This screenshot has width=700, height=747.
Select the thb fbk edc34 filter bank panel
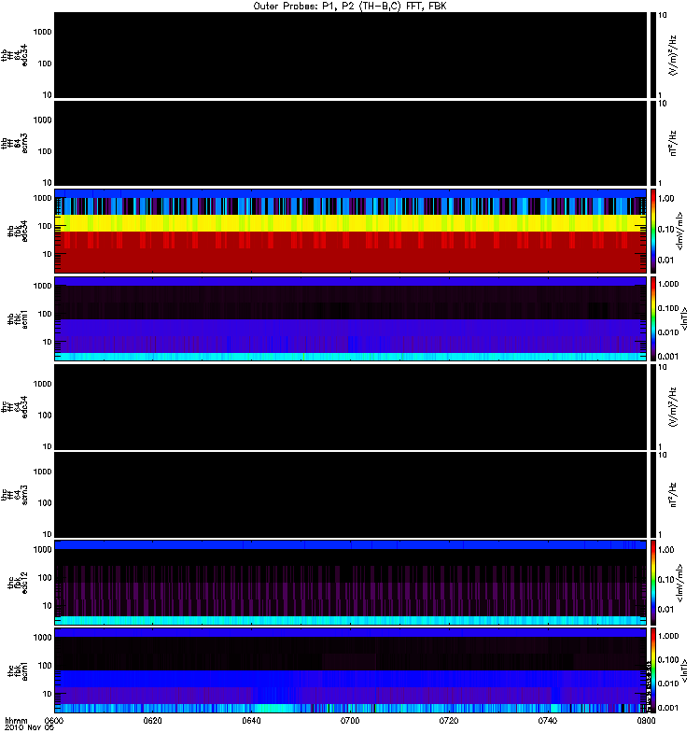(350, 231)
